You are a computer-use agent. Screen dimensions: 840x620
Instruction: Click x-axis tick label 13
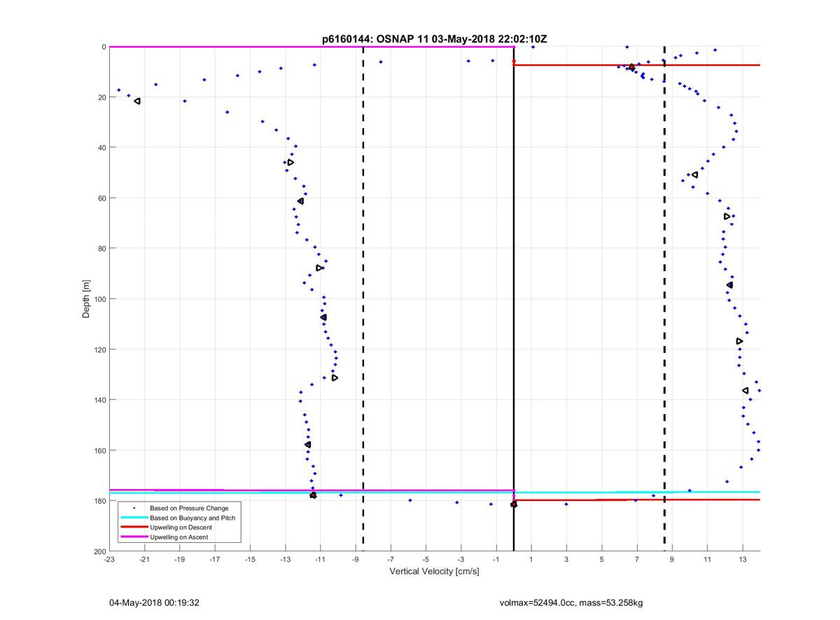[743, 560]
